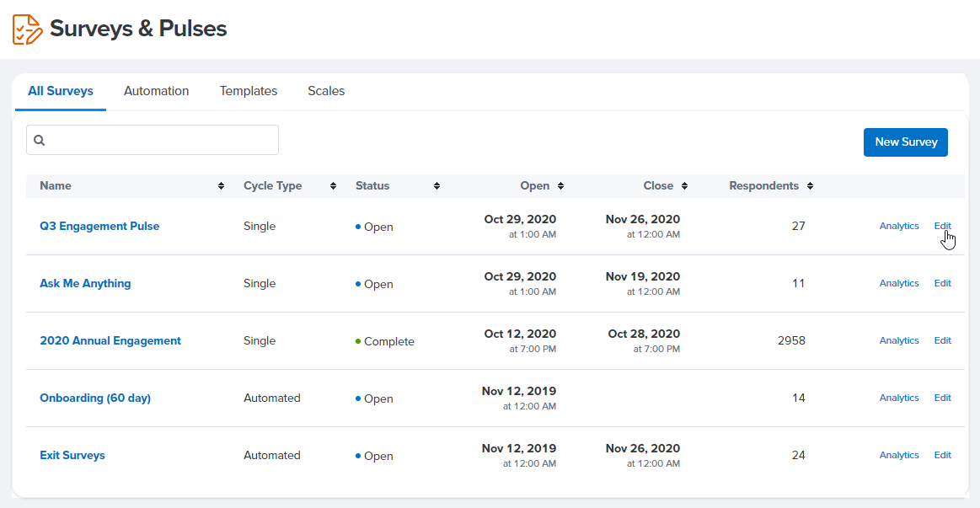Click the Respondents column header text
The width and height of the screenshot is (980, 508).
tap(763, 185)
